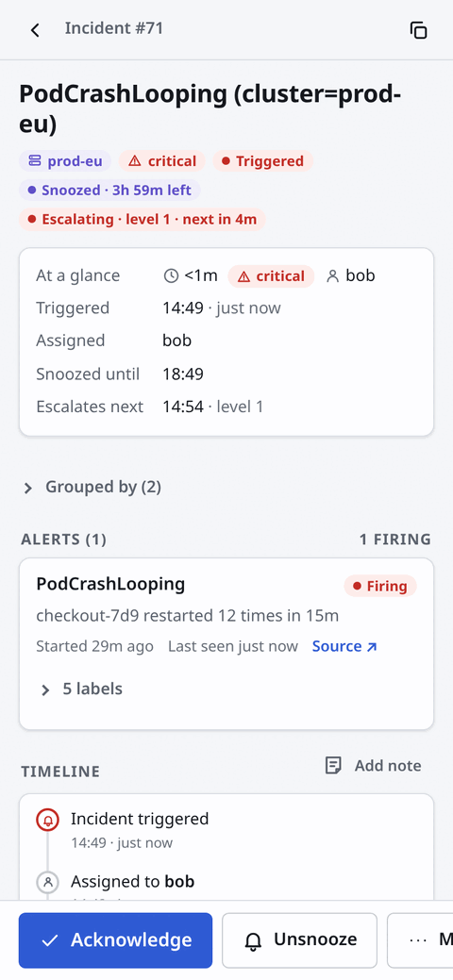
Task: Click the Snoozed 3h 59m left badge
Action: (109, 190)
